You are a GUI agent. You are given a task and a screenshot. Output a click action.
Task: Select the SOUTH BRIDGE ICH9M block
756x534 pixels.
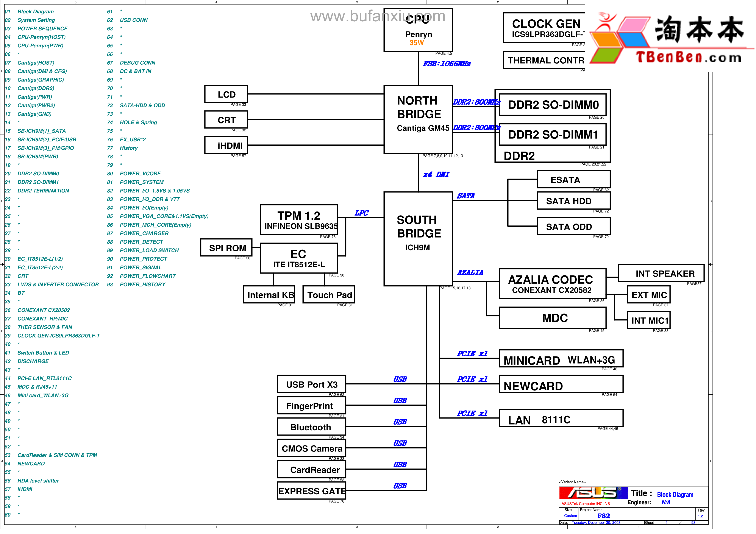pyautogui.click(x=418, y=239)
